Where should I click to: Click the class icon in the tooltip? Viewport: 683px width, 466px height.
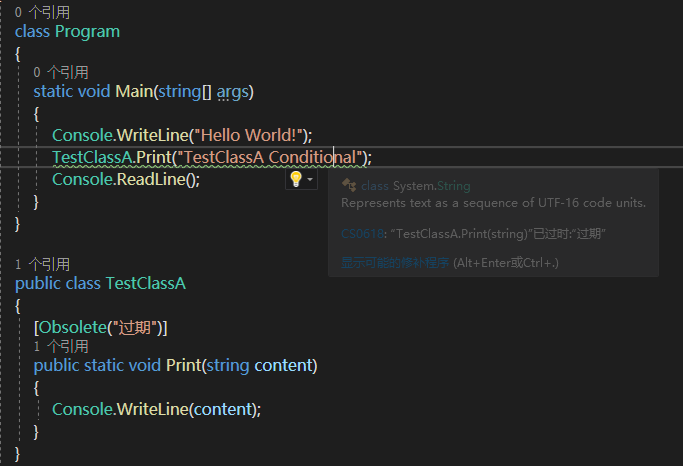(x=349, y=185)
